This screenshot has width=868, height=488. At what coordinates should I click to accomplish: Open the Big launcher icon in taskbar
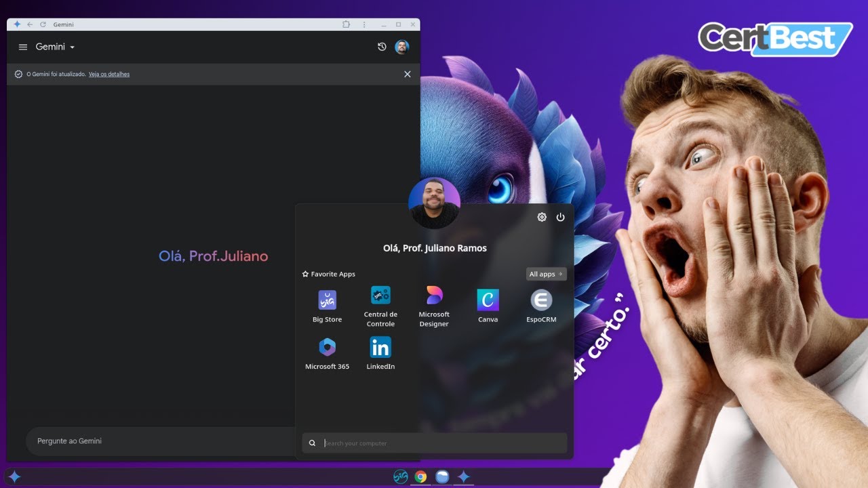(x=401, y=477)
